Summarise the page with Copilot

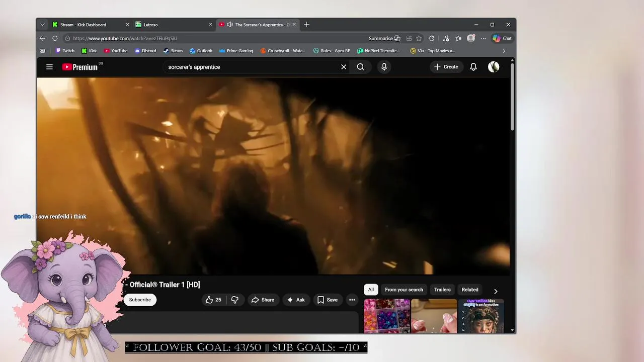pyautogui.click(x=384, y=38)
